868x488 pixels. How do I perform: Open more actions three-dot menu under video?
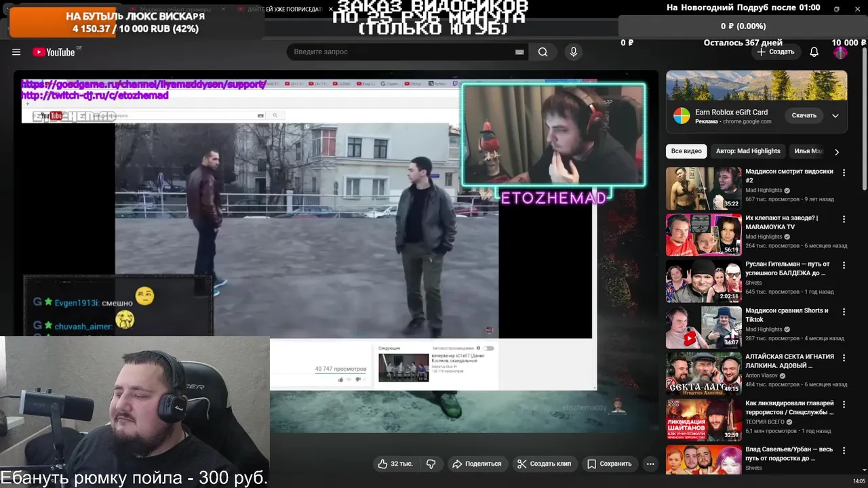click(650, 464)
